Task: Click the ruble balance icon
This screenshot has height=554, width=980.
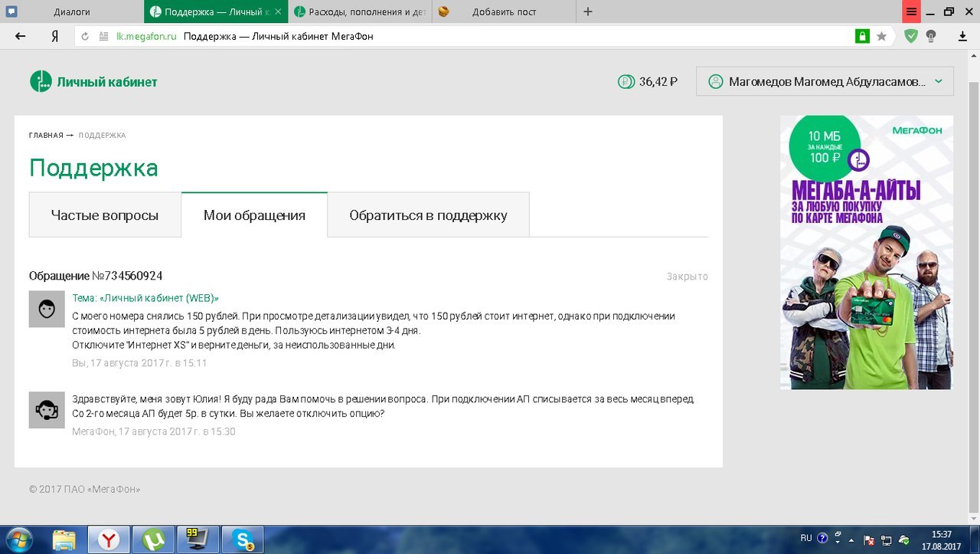Action: (x=626, y=81)
